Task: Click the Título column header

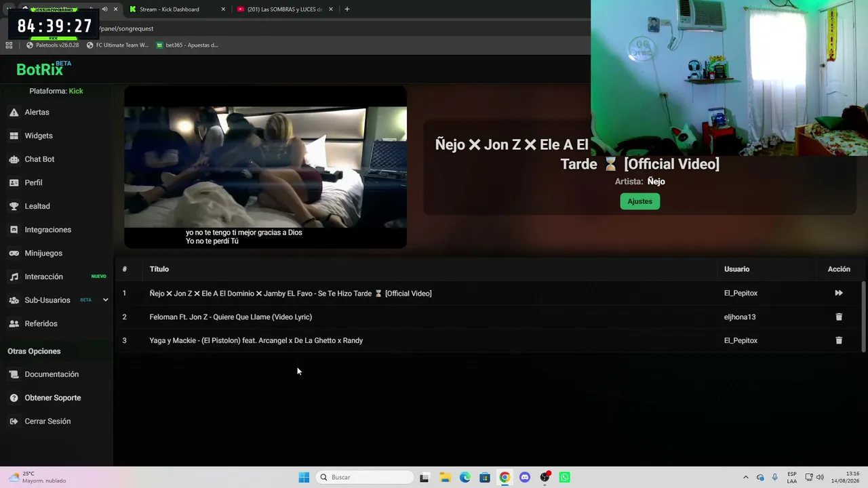Action: (159, 269)
